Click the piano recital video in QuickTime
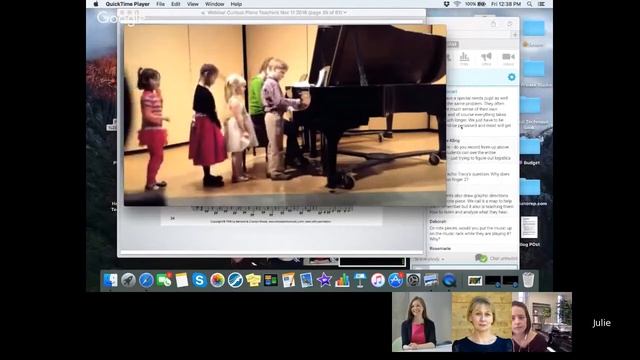 coord(285,115)
